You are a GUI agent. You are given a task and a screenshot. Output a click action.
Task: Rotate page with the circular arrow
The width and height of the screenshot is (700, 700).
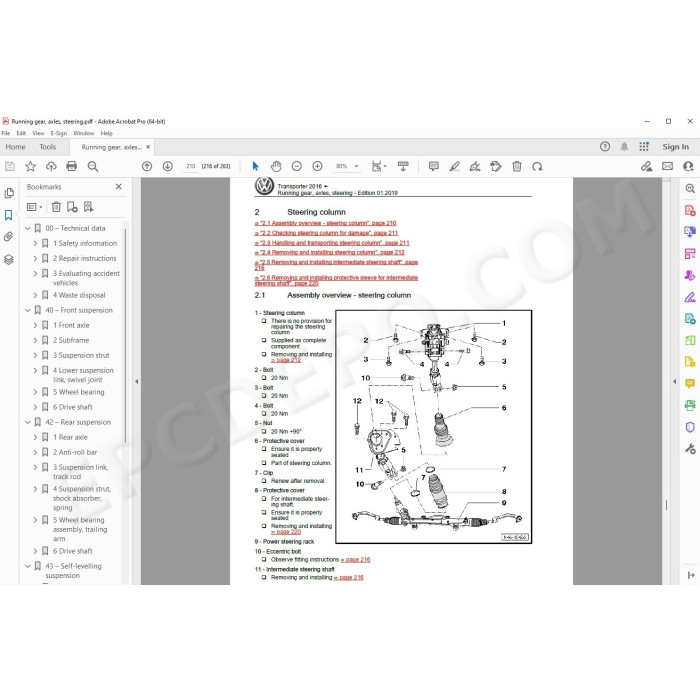[x=537, y=167]
